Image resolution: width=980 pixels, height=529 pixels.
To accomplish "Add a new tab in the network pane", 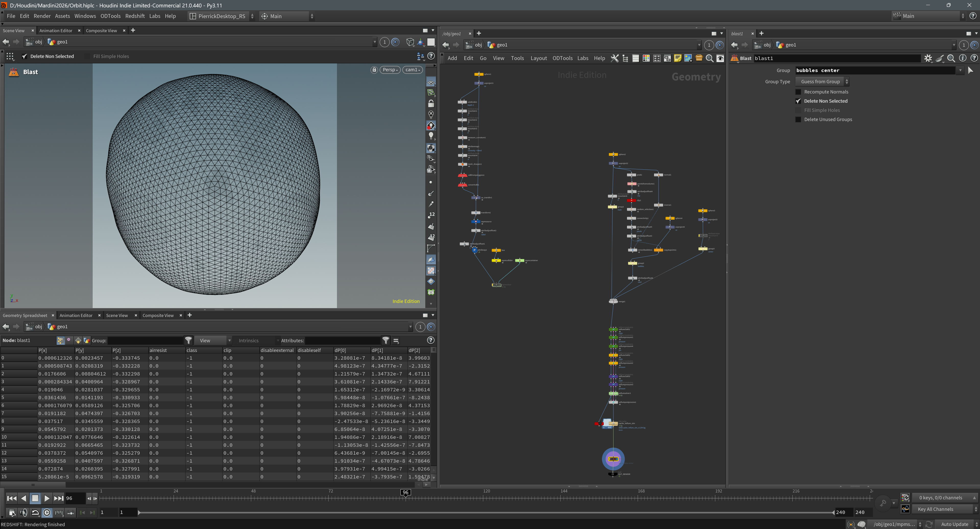I will click(479, 33).
